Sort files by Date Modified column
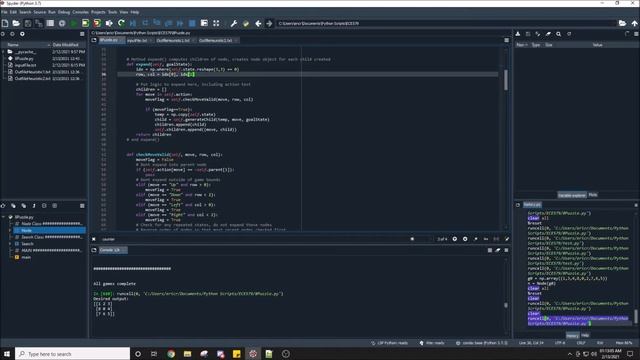Screen dimensions: 640x360 point(65,44)
